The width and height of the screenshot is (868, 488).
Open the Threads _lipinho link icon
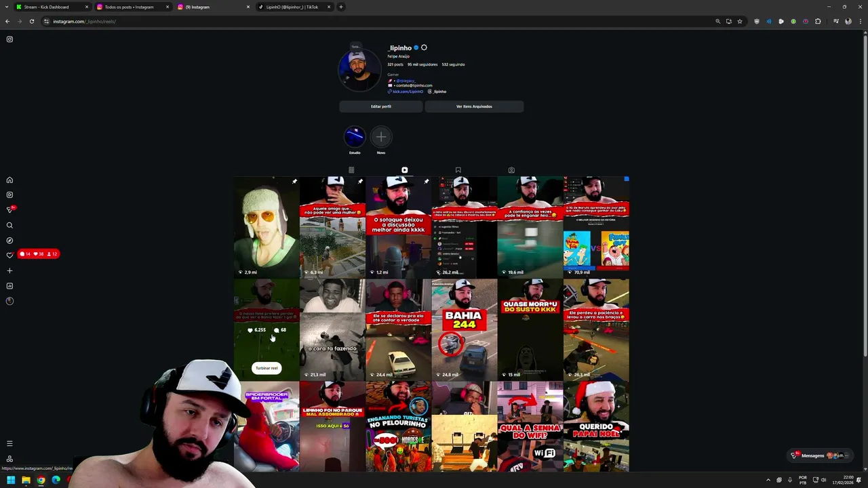pos(437,91)
